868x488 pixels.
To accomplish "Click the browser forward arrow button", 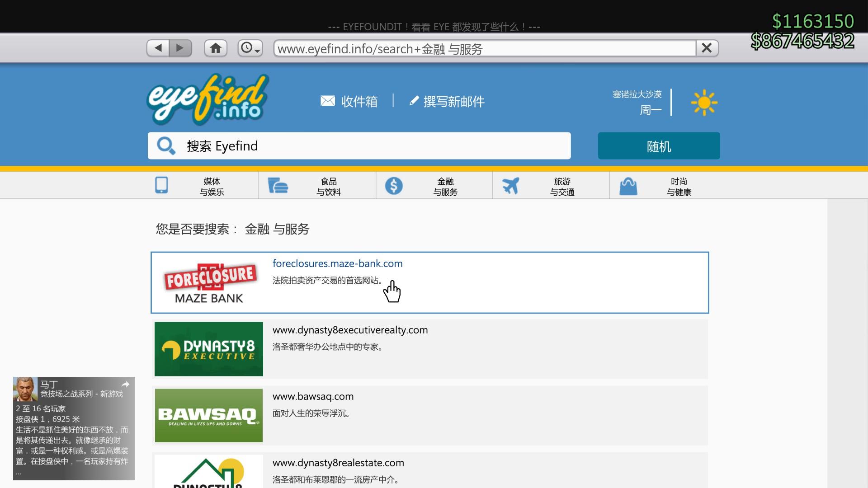I will pos(180,48).
